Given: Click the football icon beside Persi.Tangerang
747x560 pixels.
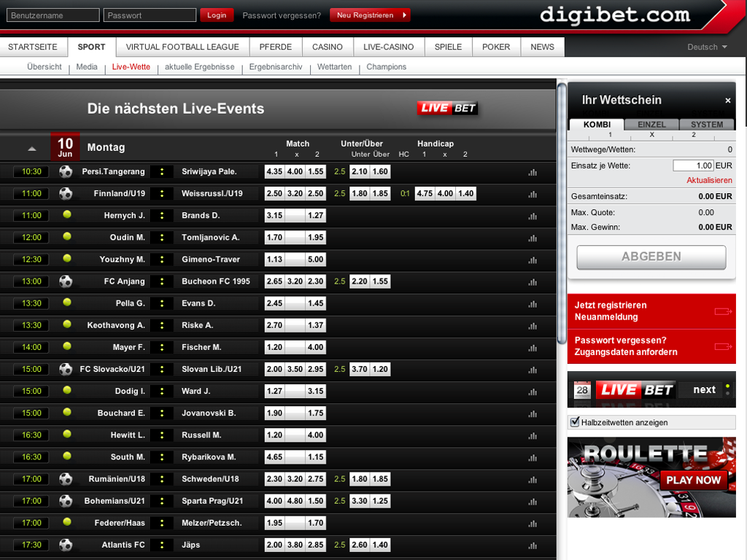Looking at the screenshot, I should [66, 171].
